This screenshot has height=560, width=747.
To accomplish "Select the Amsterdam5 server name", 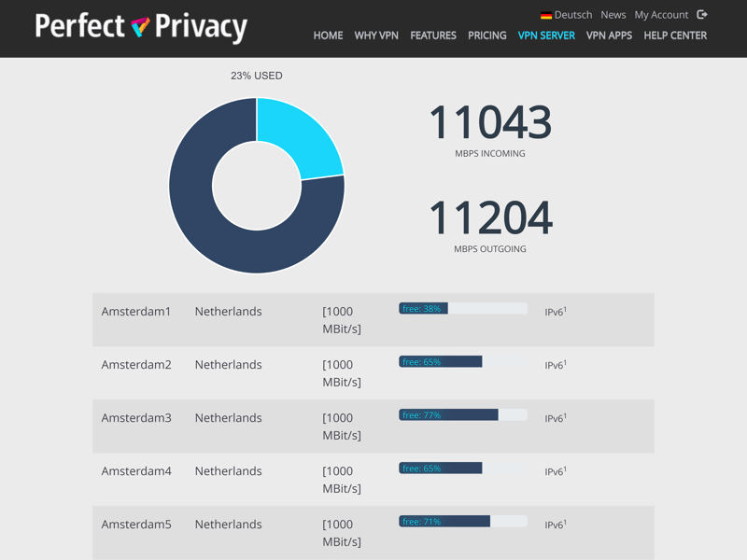I will (x=136, y=525).
